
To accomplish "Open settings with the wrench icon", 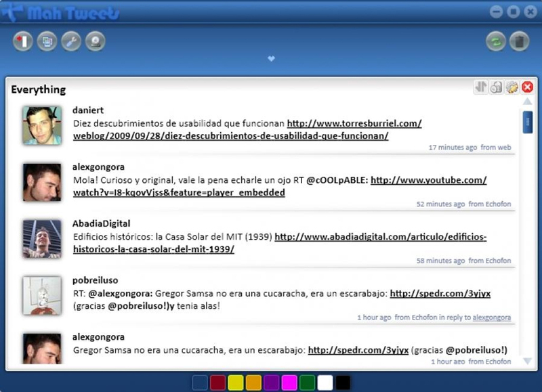I will click(71, 41).
